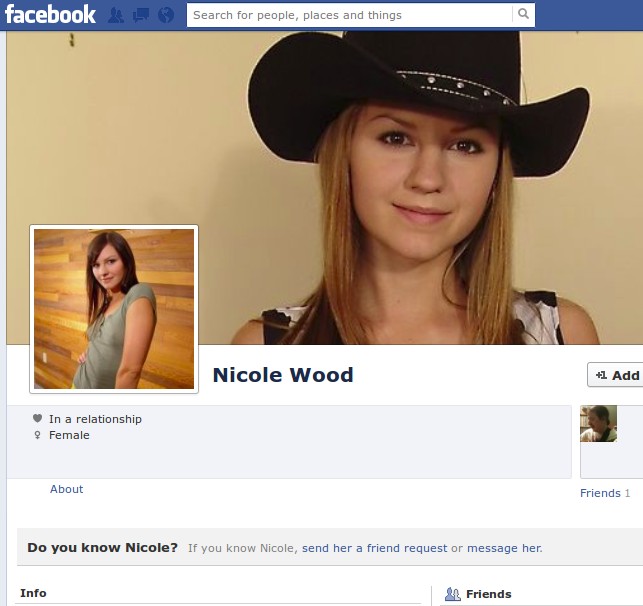Image resolution: width=643 pixels, height=606 pixels.
Task: Click the Facebook logo
Action: [x=50, y=15]
